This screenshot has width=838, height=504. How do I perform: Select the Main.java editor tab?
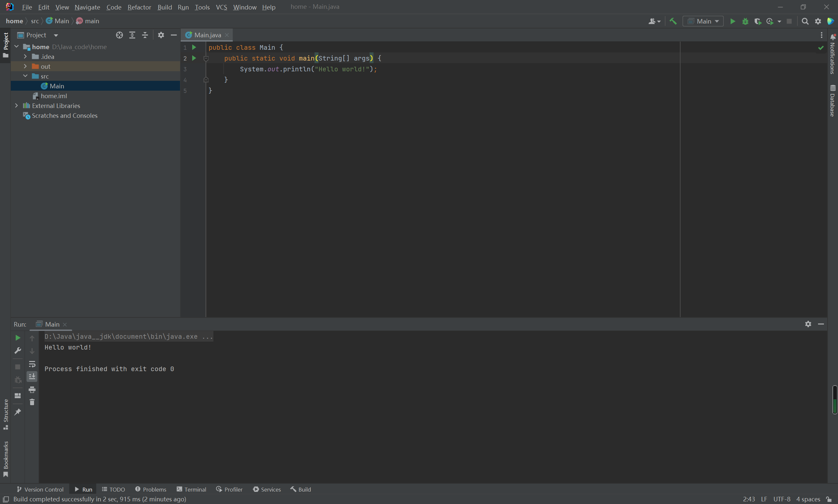click(207, 35)
